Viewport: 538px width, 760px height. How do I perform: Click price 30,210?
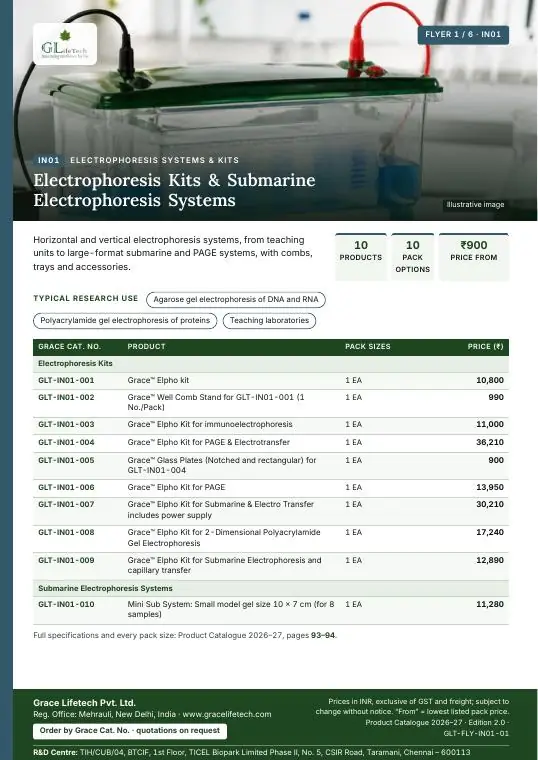(x=490, y=505)
